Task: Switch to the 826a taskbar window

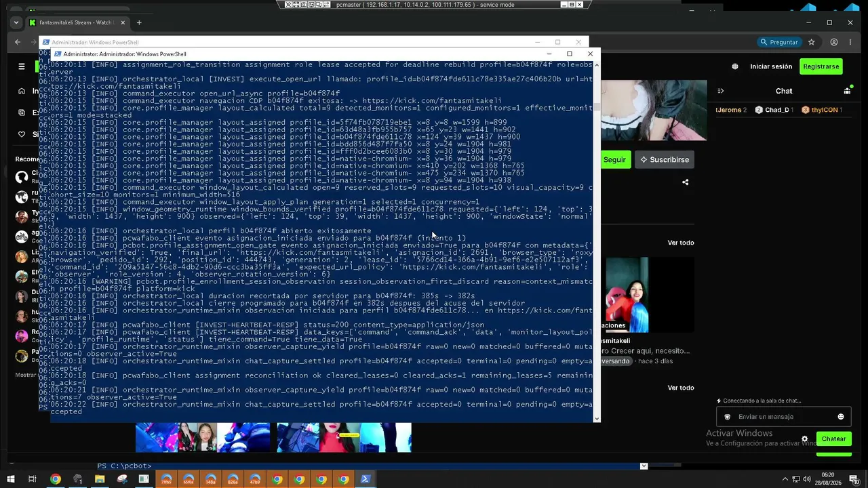Action: pos(233,479)
